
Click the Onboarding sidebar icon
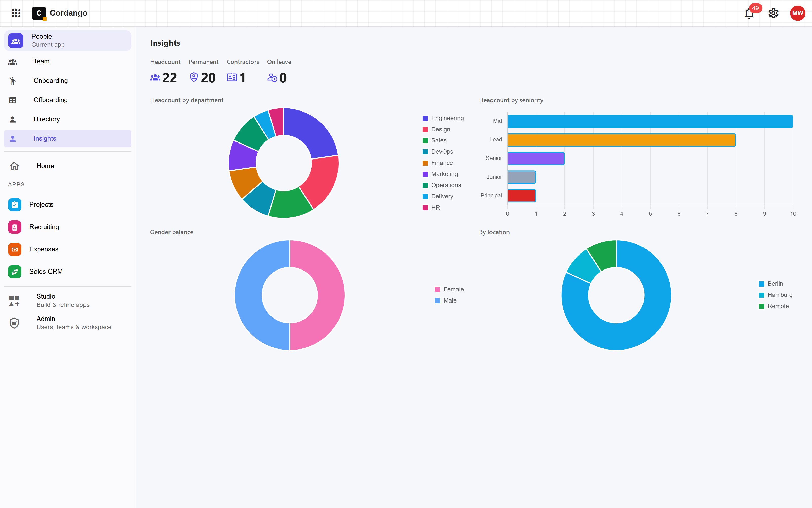pyautogui.click(x=13, y=81)
